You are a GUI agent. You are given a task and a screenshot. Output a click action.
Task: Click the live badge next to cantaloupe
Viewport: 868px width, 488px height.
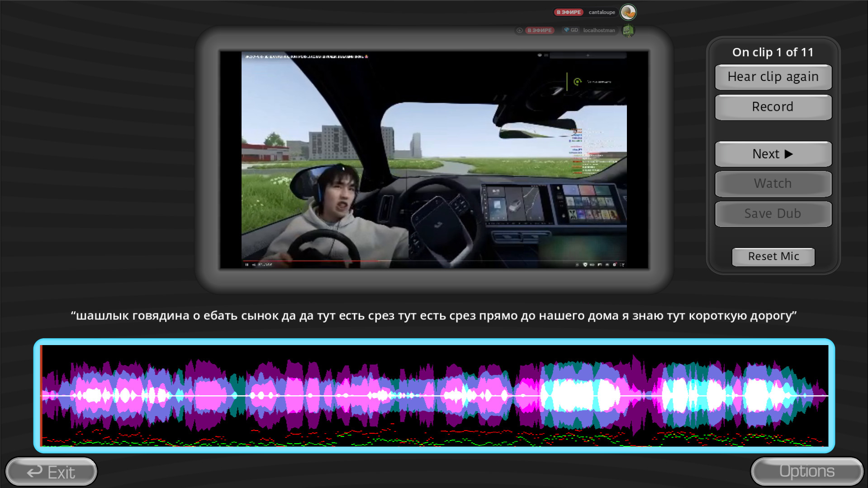tap(569, 12)
